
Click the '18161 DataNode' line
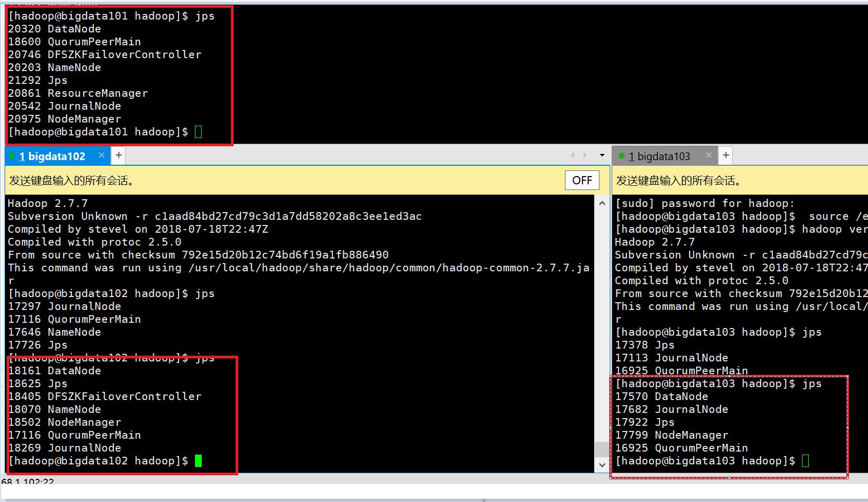(x=55, y=371)
